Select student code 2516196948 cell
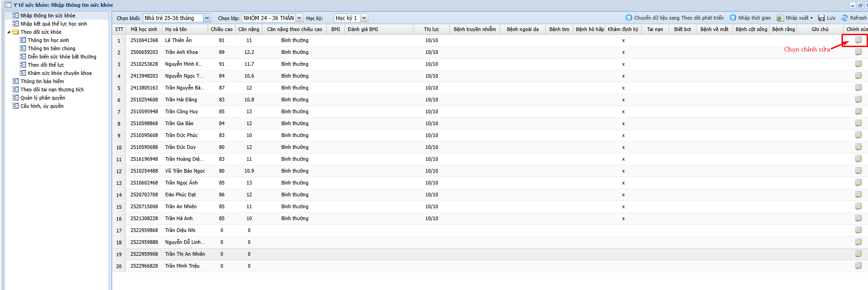868x290 pixels. (144, 159)
